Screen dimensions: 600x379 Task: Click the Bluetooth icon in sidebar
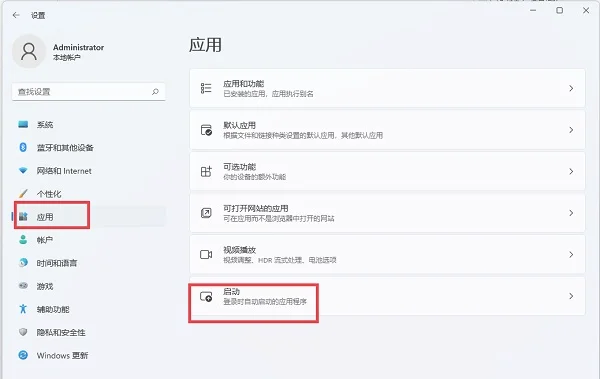point(23,147)
